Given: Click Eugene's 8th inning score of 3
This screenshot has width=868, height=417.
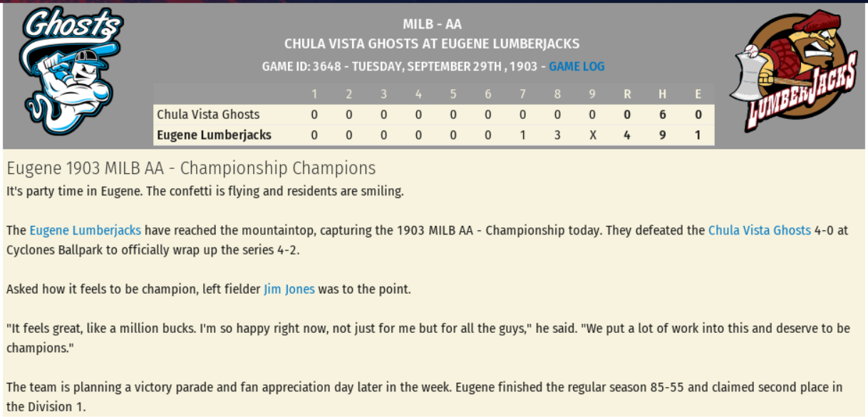Looking at the screenshot, I should coord(557,135).
